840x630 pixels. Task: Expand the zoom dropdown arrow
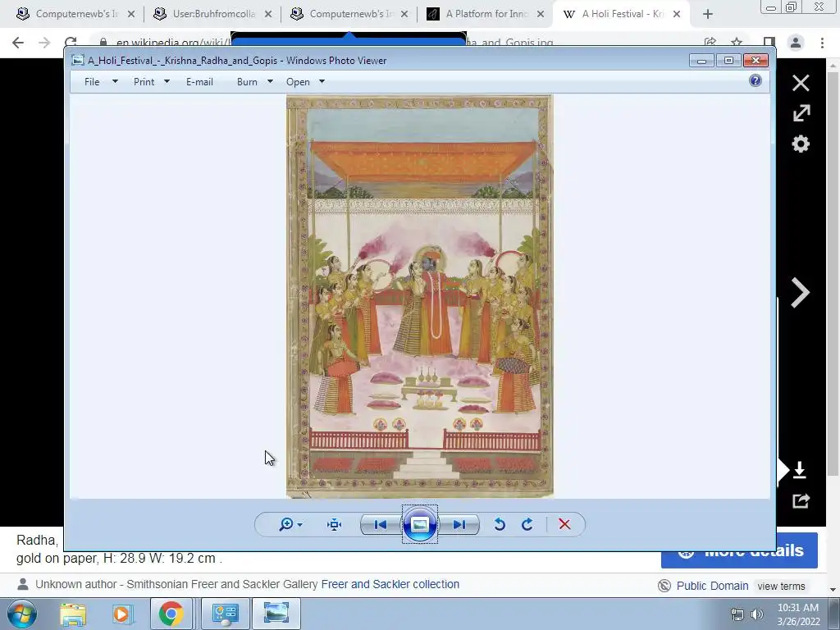click(x=300, y=524)
